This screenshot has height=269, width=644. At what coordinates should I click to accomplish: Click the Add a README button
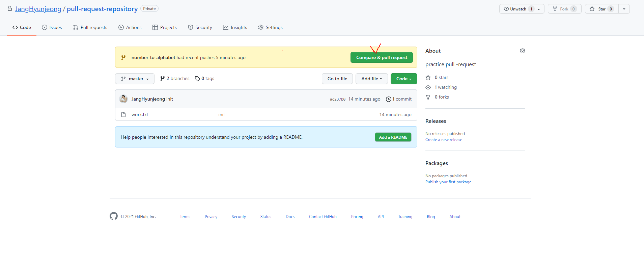[393, 137]
